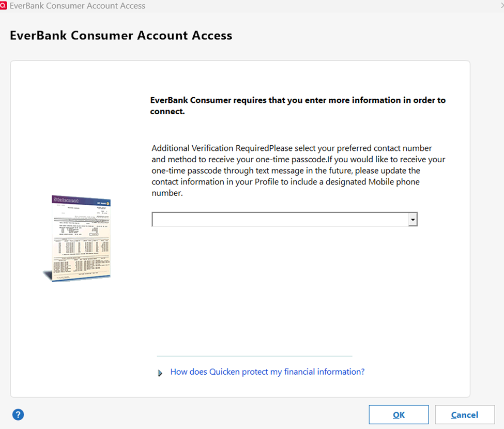Open the contact method dropdown arrow
This screenshot has height=429, width=504.
[x=413, y=220]
